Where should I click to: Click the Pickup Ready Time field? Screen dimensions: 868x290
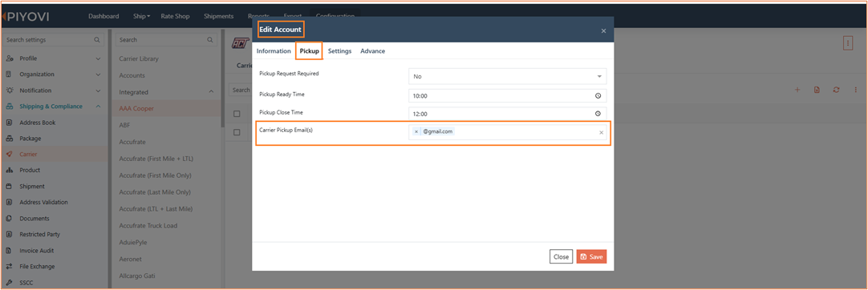pyautogui.click(x=508, y=96)
